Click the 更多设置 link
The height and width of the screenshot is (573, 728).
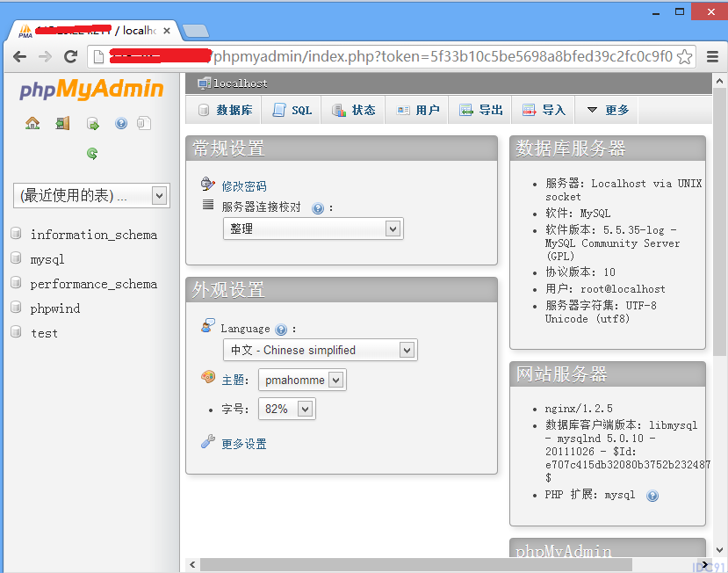[x=244, y=444]
